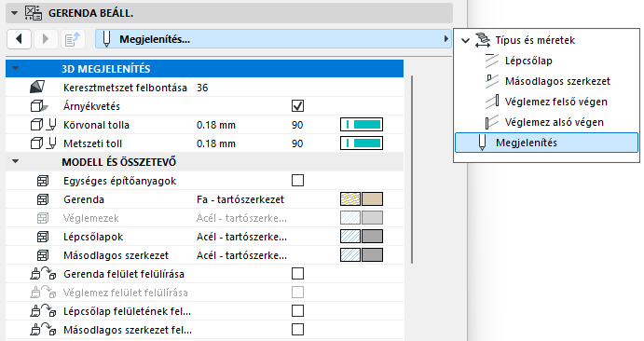
Task: Click the parameter list vertical scrollbar
Action: pyautogui.click(x=412, y=169)
